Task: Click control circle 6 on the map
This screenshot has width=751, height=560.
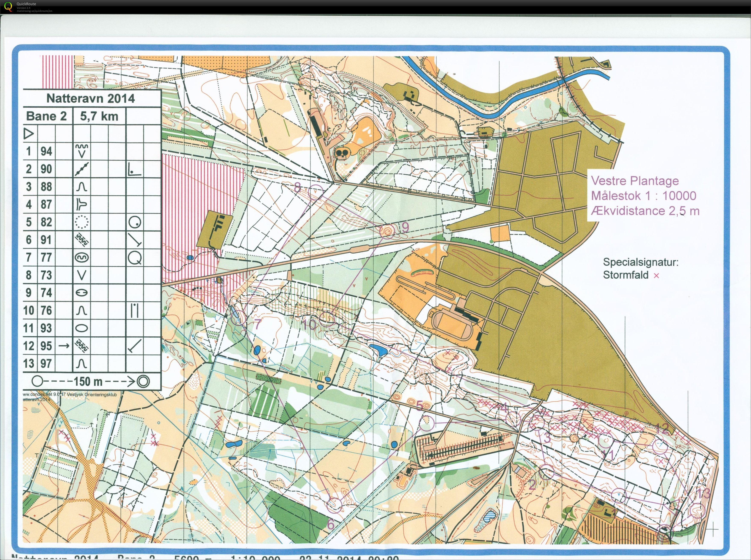Action: pyautogui.click(x=334, y=505)
